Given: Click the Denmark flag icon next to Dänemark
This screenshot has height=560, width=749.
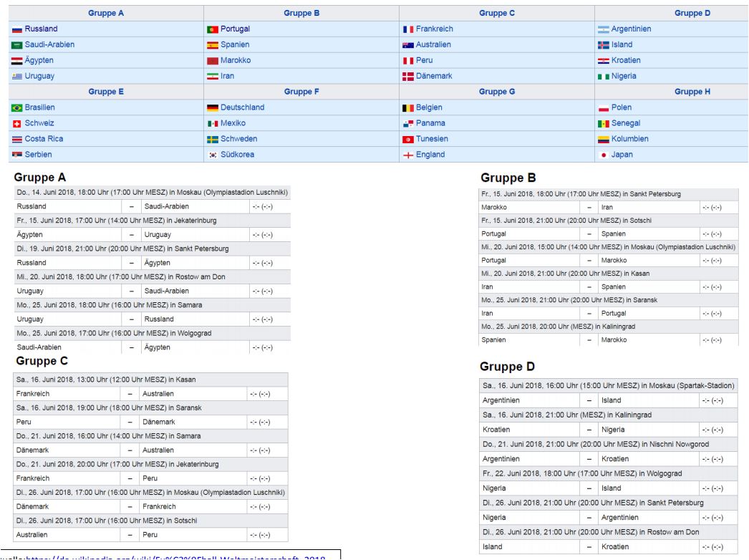Looking at the screenshot, I should [x=408, y=77].
